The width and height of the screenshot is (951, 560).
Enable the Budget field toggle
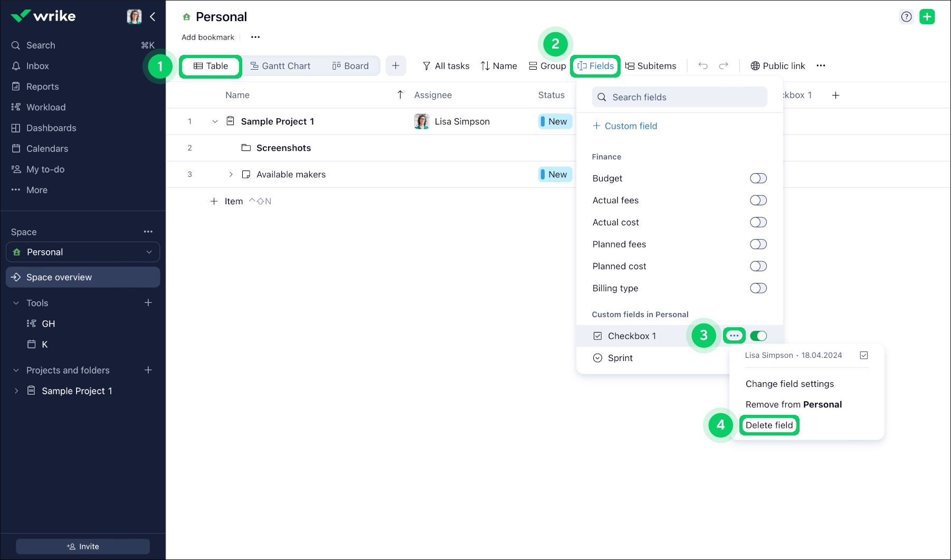pos(758,178)
